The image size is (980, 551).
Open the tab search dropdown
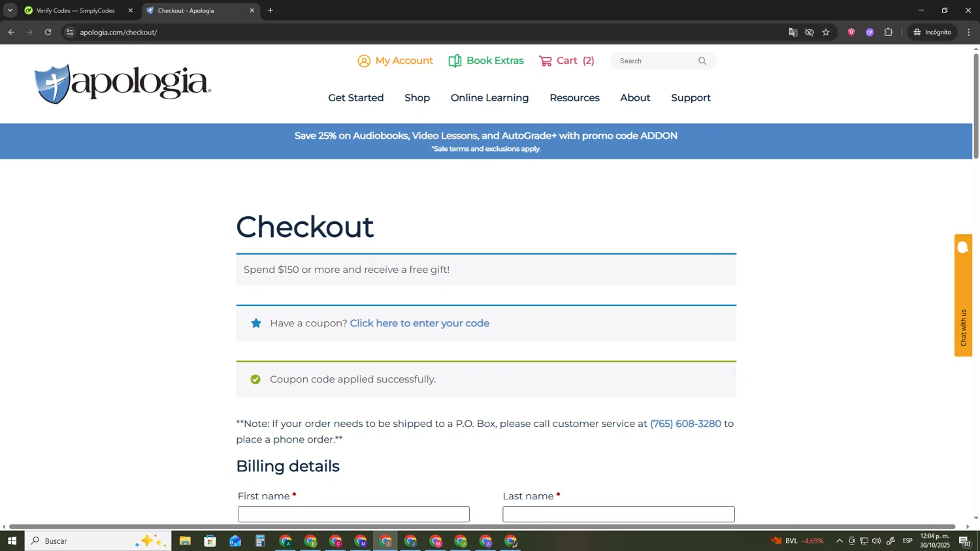tap(10, 10)
